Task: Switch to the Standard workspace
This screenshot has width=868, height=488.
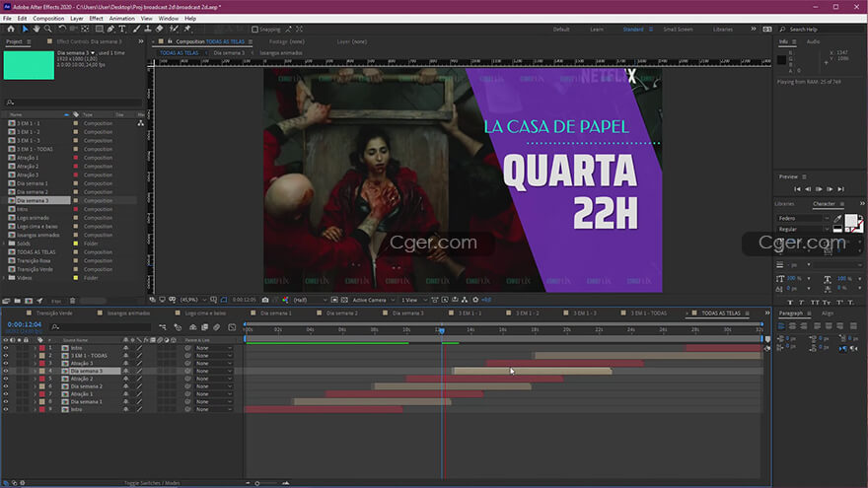Action: click(632, 30)
